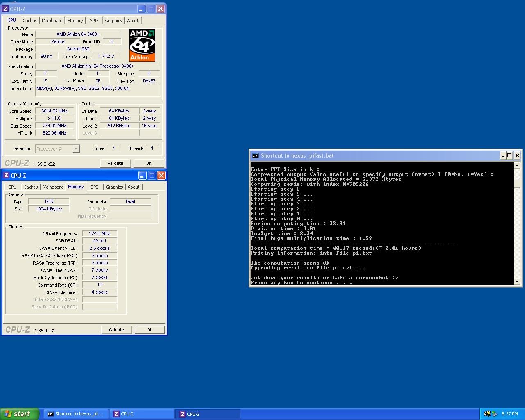This screenshot has height=420, width=525.
Task: Click the memory Type value DDR
Action: click(49, 201)
